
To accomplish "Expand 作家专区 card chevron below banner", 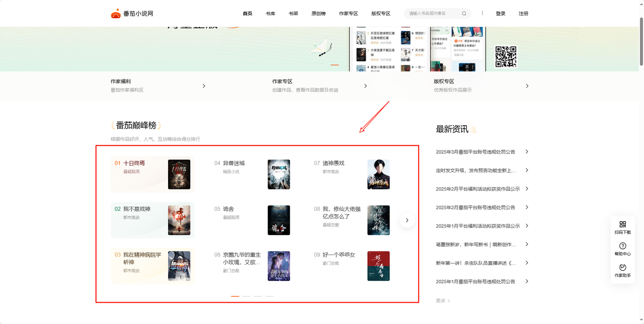I will 365,86.
